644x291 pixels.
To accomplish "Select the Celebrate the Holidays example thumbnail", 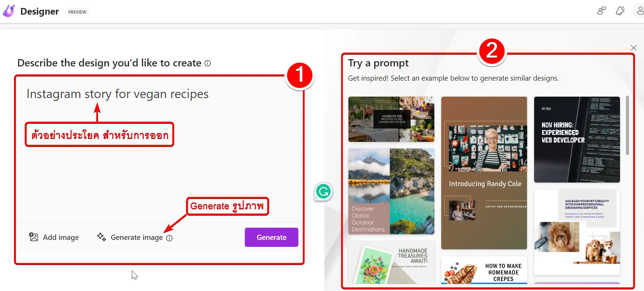I will point(391,119).
